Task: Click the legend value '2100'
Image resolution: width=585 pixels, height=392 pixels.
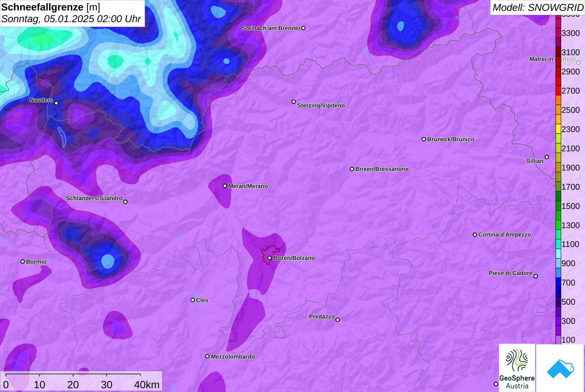Action: pyautogui.click(x=570, y=148)
